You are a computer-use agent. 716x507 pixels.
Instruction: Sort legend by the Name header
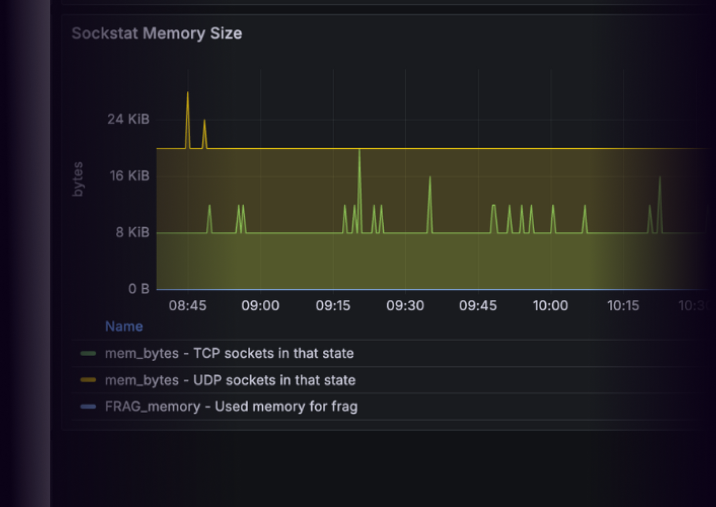pos(124,326)
